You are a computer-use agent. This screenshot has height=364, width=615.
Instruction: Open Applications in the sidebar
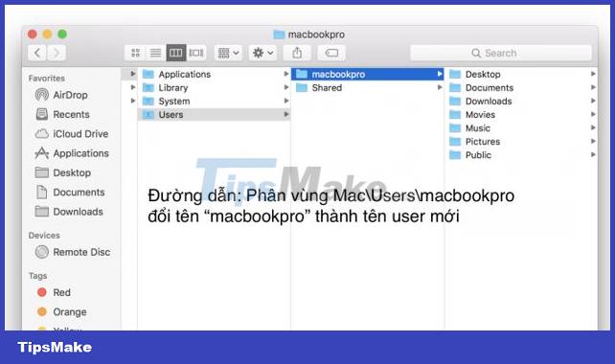click(72, 153)
